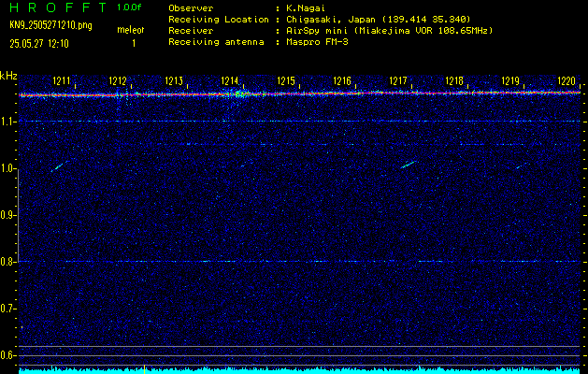The width and height of the screenshot is (588, 374).
Task: Click the meteor count value 1
Action: coord(134,44)
